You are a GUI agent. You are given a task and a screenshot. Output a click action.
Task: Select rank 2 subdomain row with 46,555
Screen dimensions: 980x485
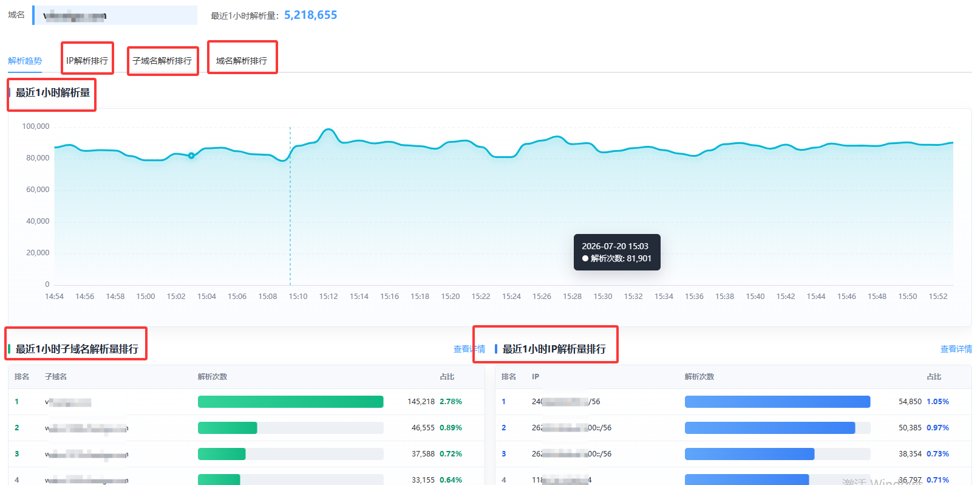247,428
